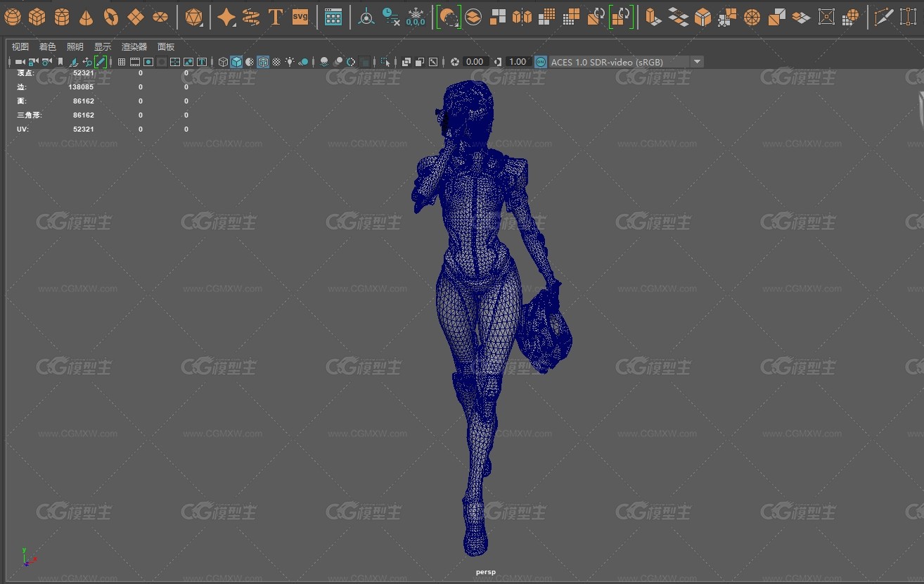Open the ACES 1.0 SDR-video dropdown
The width and height of the screenshot is (924, 584).
tap(626, 62)
